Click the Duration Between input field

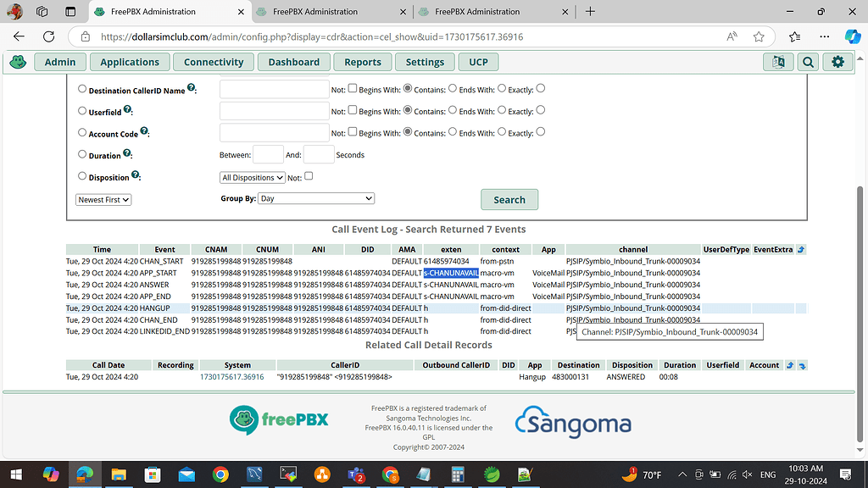pyautogui.click(x=268, y=154)
